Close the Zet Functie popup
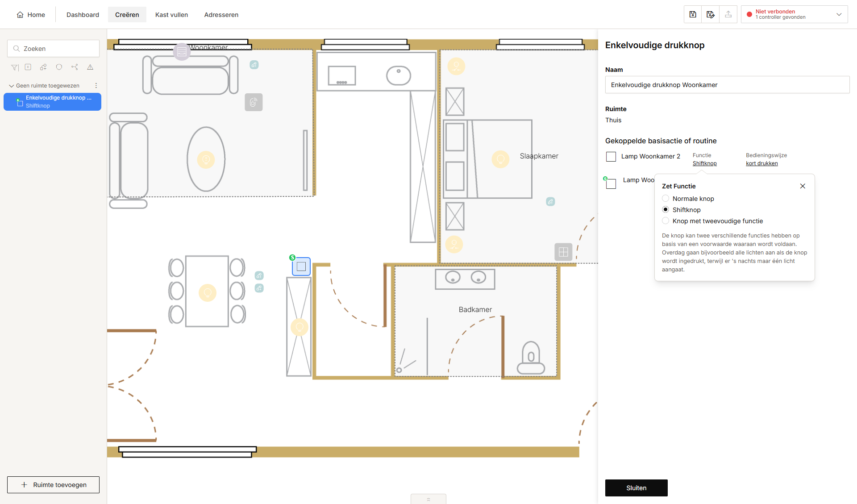 point(803,186)
